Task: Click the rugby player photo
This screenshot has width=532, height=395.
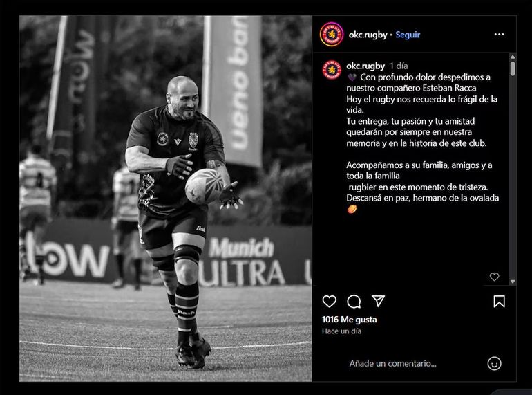Action: (166, 199)
